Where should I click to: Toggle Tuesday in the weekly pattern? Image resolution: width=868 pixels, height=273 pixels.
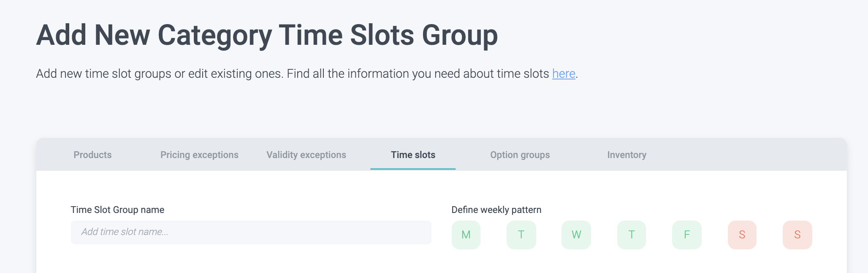[x=521, y=235]
